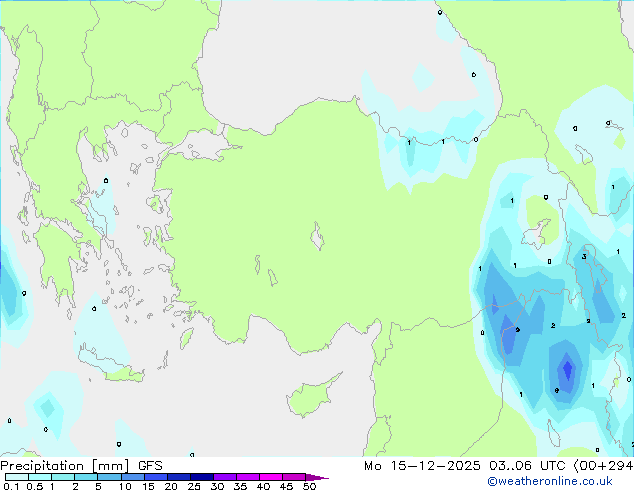Click the legend label "35"
Image resolution: width=634 pixels, height=490 pixels.
click(240, 486)
